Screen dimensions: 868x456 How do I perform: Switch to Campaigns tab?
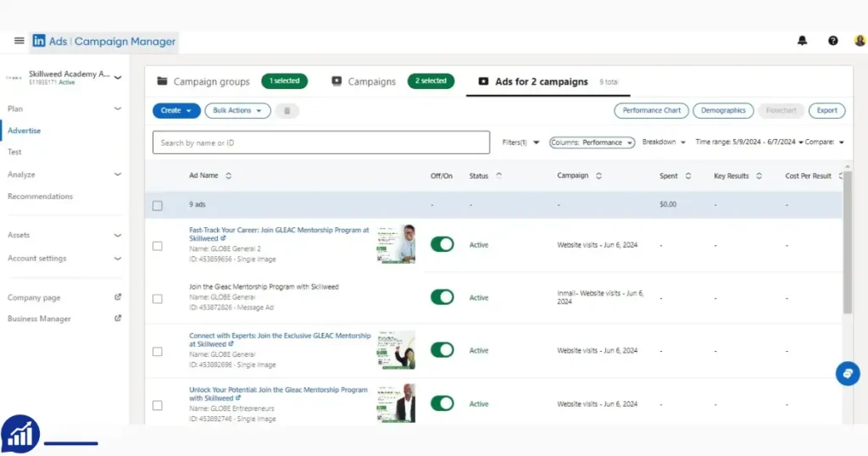(x=371, y=81)
